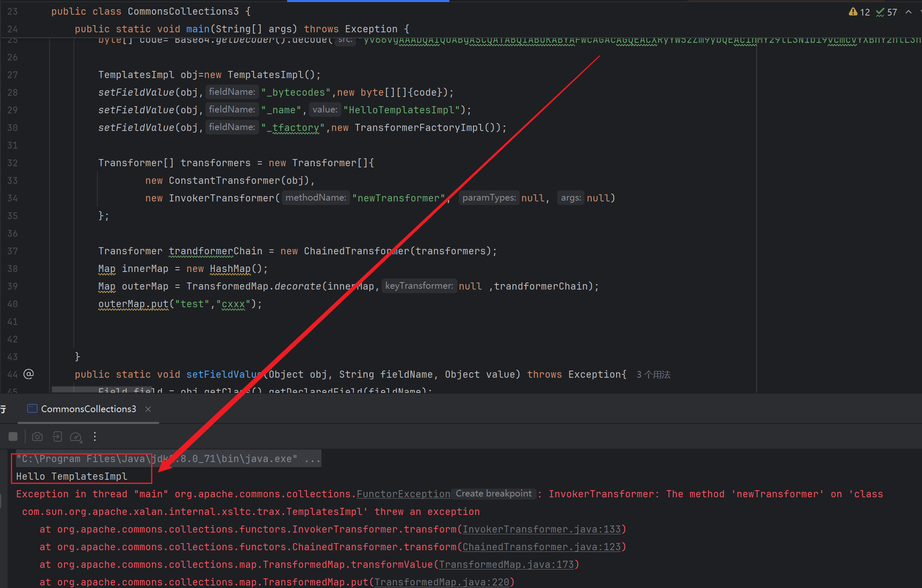Click the setFieldValue method name declaration

(x=224, y=374)
